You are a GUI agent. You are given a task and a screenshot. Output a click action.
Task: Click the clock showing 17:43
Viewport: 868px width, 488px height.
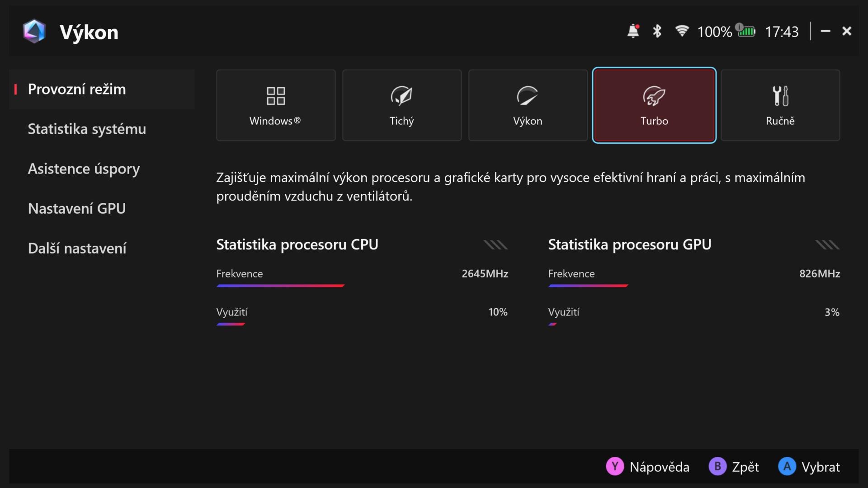(x=782, y=32)
